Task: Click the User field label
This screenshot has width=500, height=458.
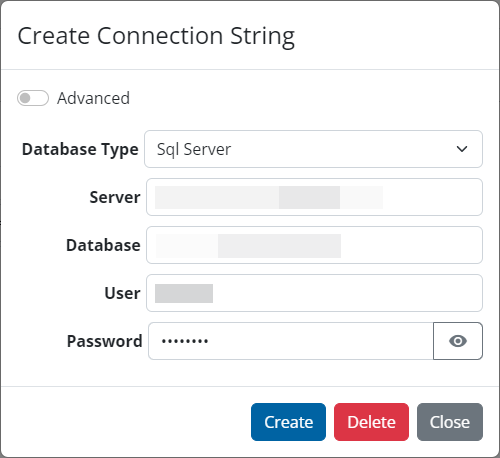Action: pyautogui.click(x=122, y=293)
